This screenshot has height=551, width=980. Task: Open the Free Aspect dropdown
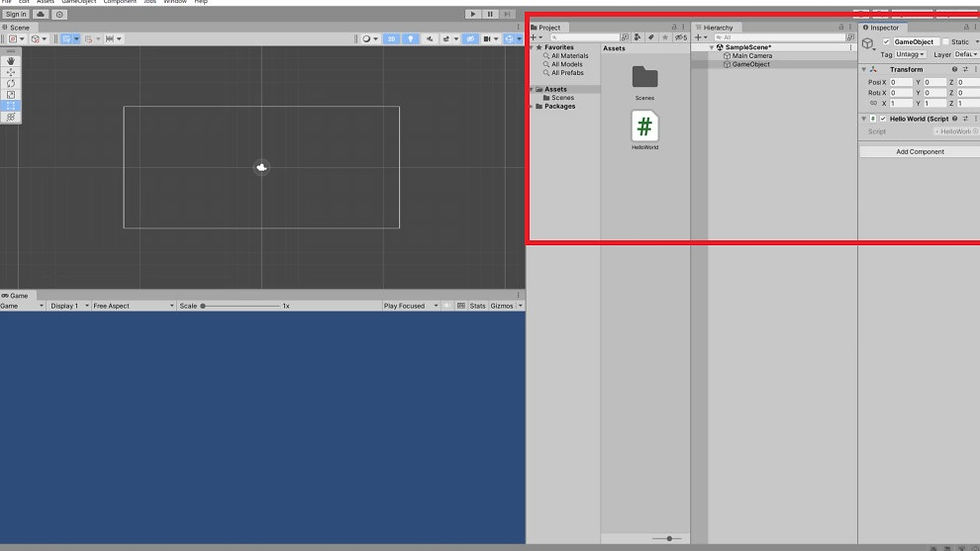pyautogui.click(x=133, y=306)
